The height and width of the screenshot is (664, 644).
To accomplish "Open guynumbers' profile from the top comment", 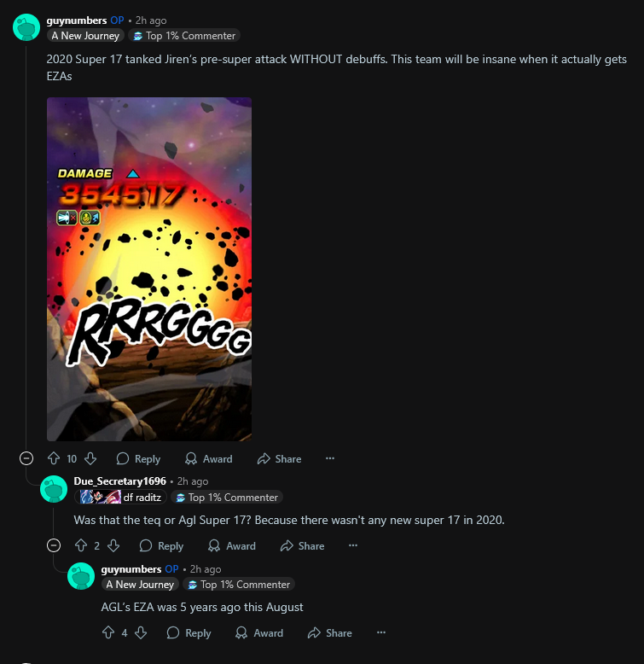I will [77, 20].
